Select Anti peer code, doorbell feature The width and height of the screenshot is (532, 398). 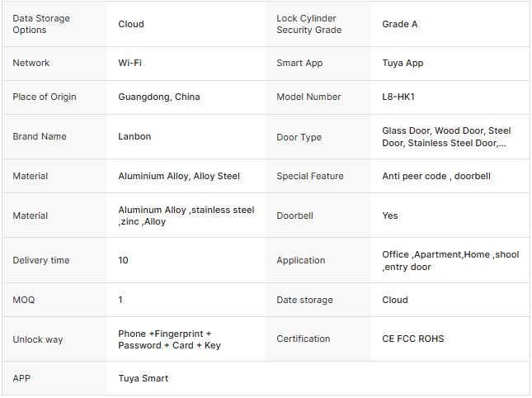point(436,176)
